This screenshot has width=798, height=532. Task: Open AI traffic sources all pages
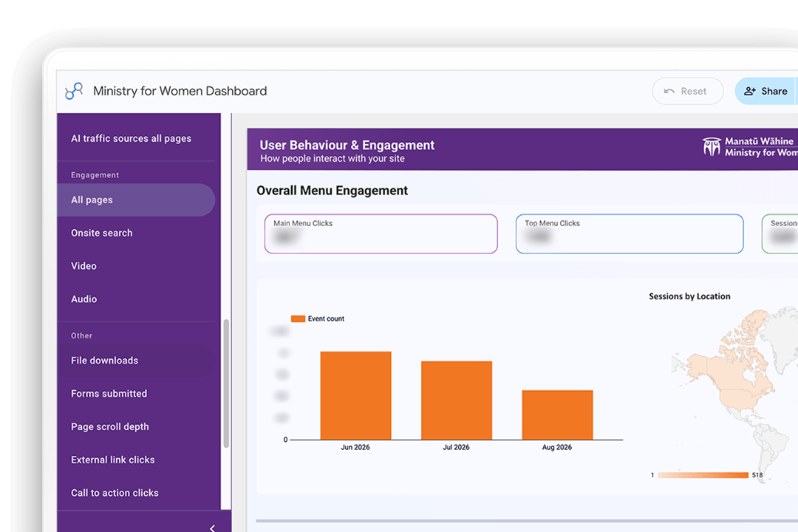point(132,138)
